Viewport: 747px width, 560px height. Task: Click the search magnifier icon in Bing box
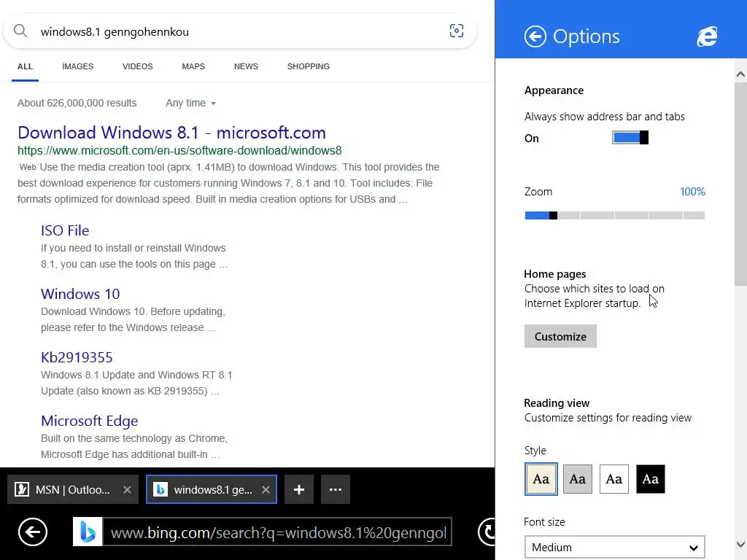coord(20,31)
